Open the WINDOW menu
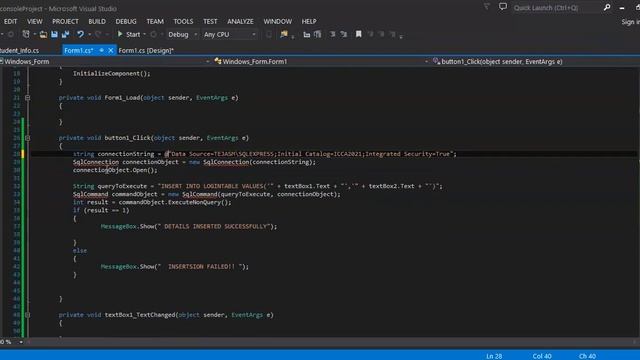This screenshot has height=360, width=640. [x=278, y=21]
